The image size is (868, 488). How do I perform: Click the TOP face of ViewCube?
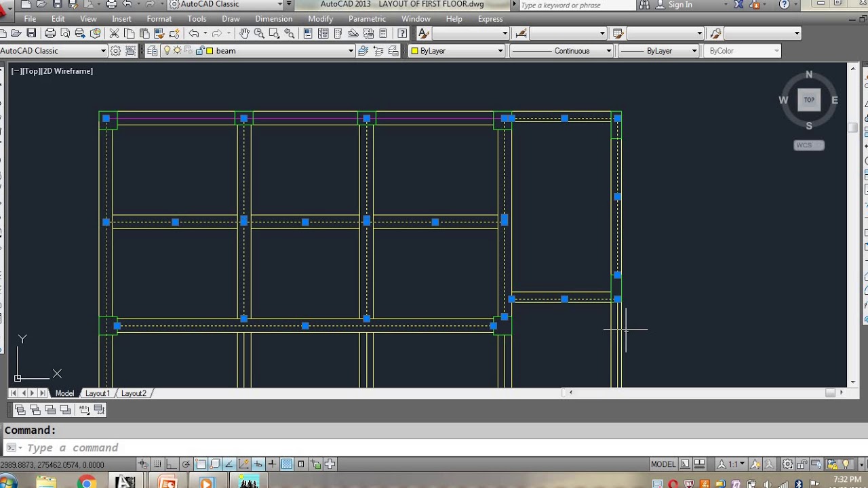809,100
